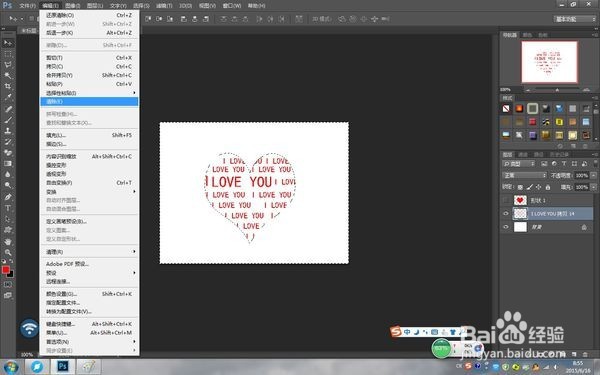The width and height of the screenshot is (600, 375).
Task: Select the History Brush tool
Action: coord(8,142)
